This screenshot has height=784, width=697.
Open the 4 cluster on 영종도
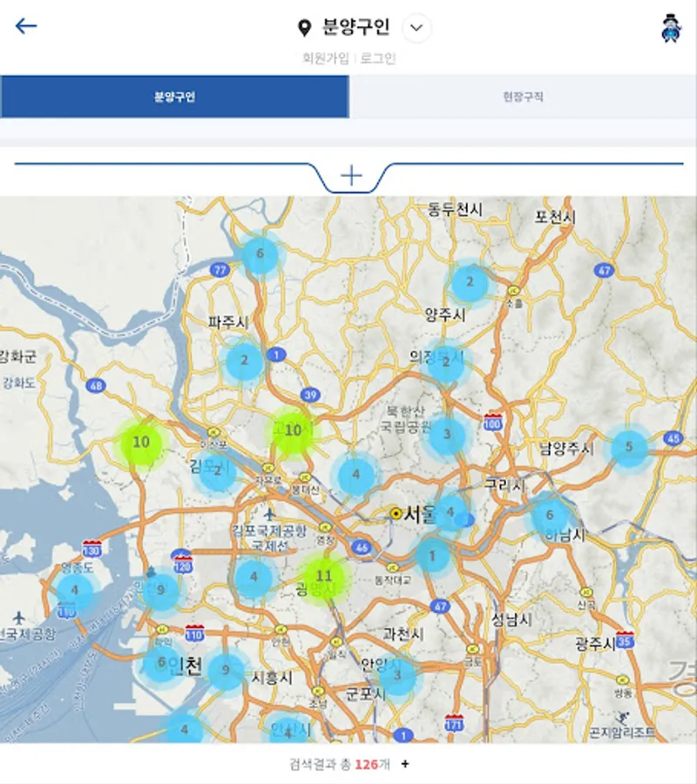pyautogui.click(x=75, y=591)
